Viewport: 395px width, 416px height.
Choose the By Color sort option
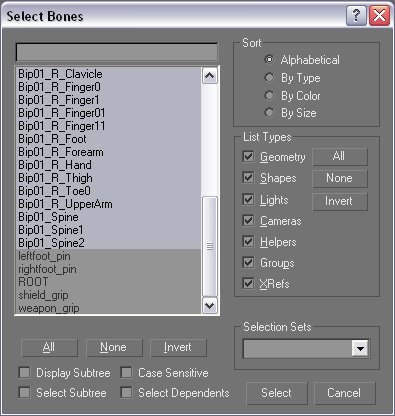[269, 96]
